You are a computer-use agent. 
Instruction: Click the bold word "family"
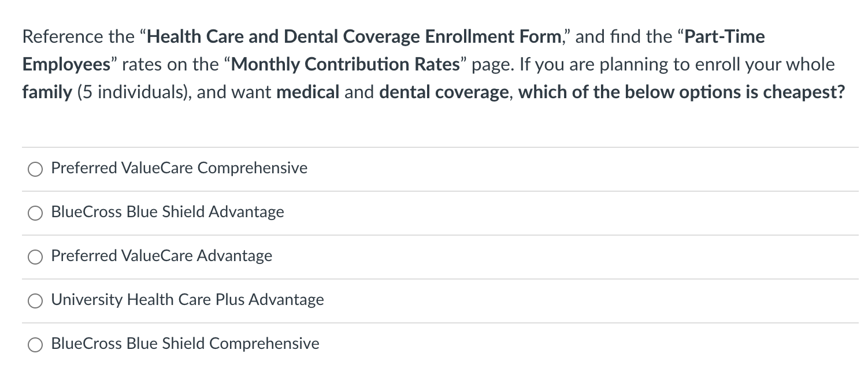[x=47, y=92]
